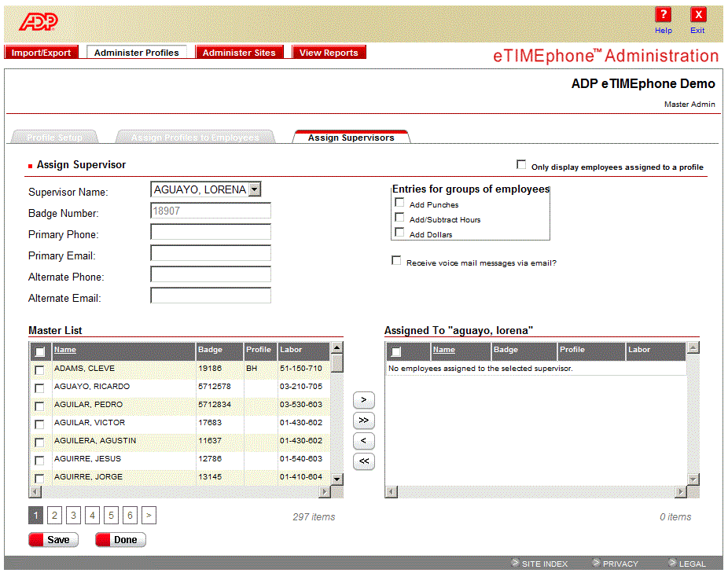The image size is (728, 573).
Task: Sort Master List by Name link
Action: 65,350
